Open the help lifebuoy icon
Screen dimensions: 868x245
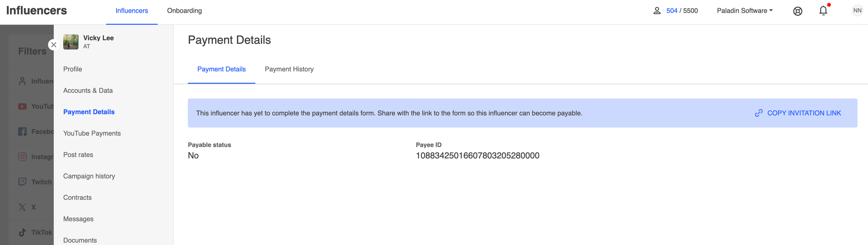pos(797,11)
